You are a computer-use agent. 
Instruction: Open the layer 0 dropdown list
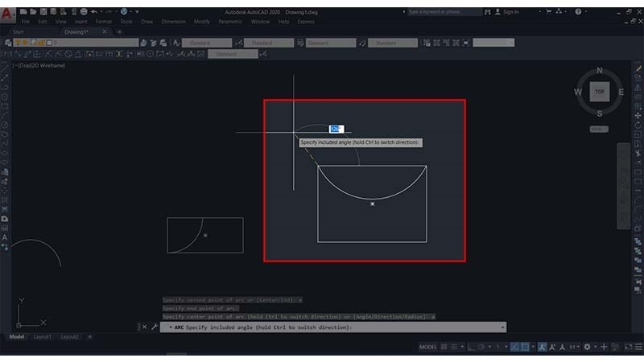76,43
